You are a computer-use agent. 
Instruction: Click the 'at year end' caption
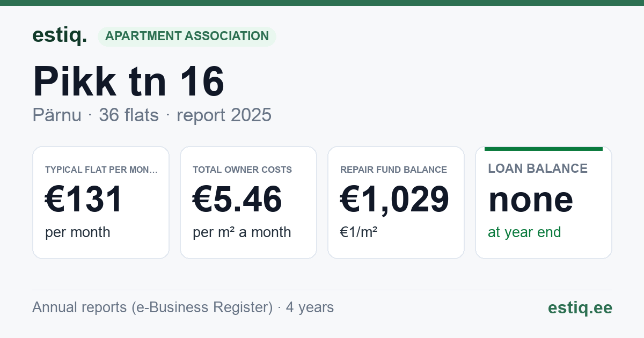(x=524, y=232)
